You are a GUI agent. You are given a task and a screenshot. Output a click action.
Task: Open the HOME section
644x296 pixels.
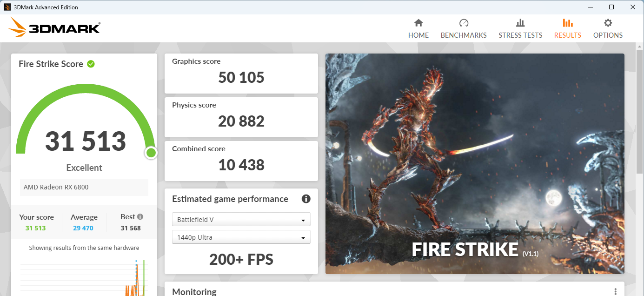(x=418, y=29)
